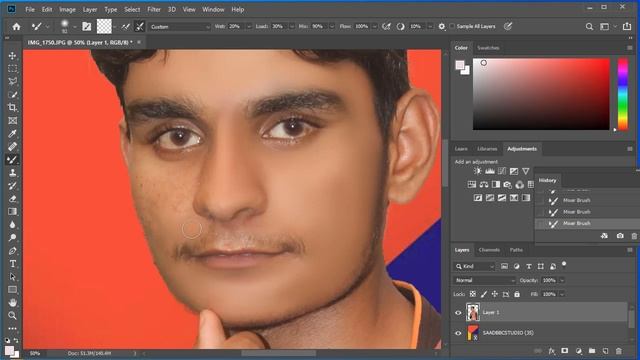Add a Hue/Saturation adjustment
Image resolution: width=640 pixels, height=360 pixels.
tap(472, 184)
